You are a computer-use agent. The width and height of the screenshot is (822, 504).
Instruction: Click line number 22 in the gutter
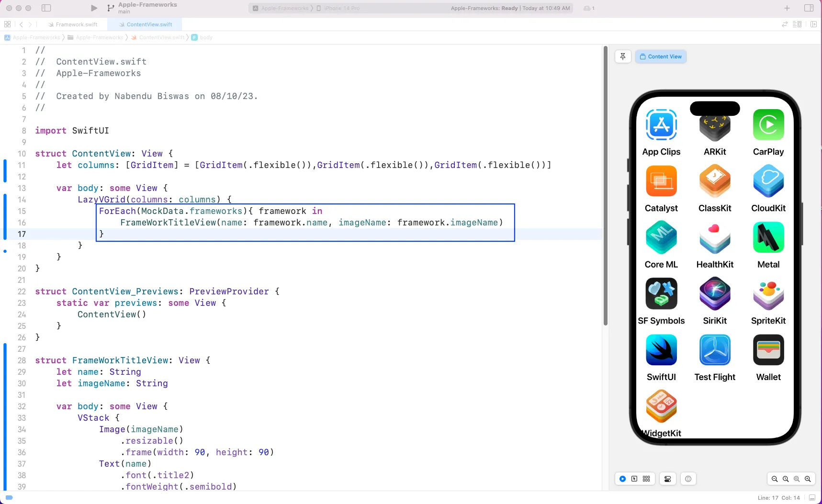click(x=22, y=291)
